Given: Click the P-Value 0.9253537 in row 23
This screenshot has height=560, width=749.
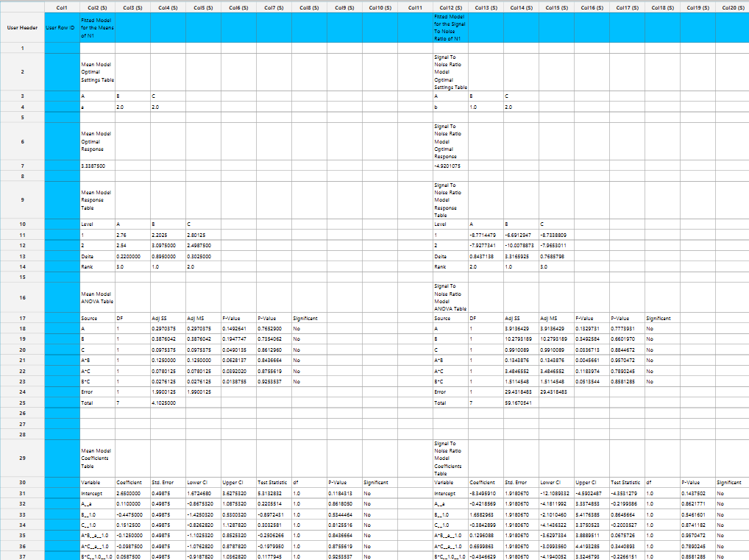Looking at the screenshot, I should tap(274, 382).
